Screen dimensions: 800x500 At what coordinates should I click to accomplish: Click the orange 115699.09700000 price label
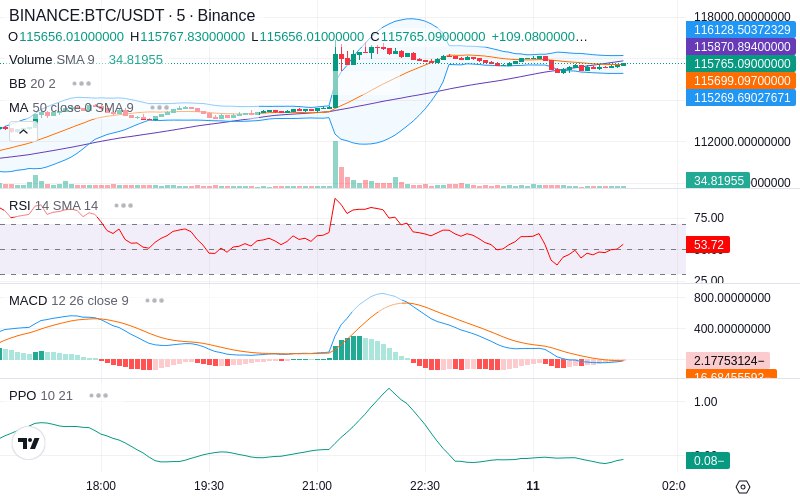click(741, 81)
